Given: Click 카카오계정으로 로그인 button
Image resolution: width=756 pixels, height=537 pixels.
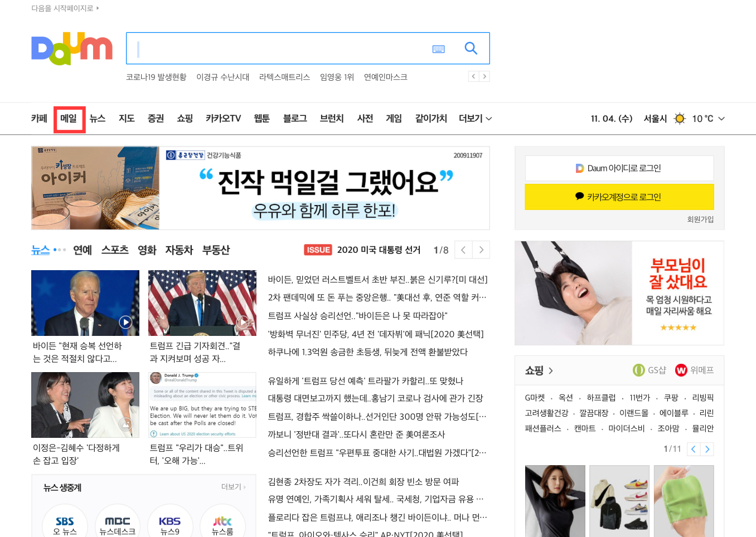Looking at the screenshot, I should click(619, 197).
